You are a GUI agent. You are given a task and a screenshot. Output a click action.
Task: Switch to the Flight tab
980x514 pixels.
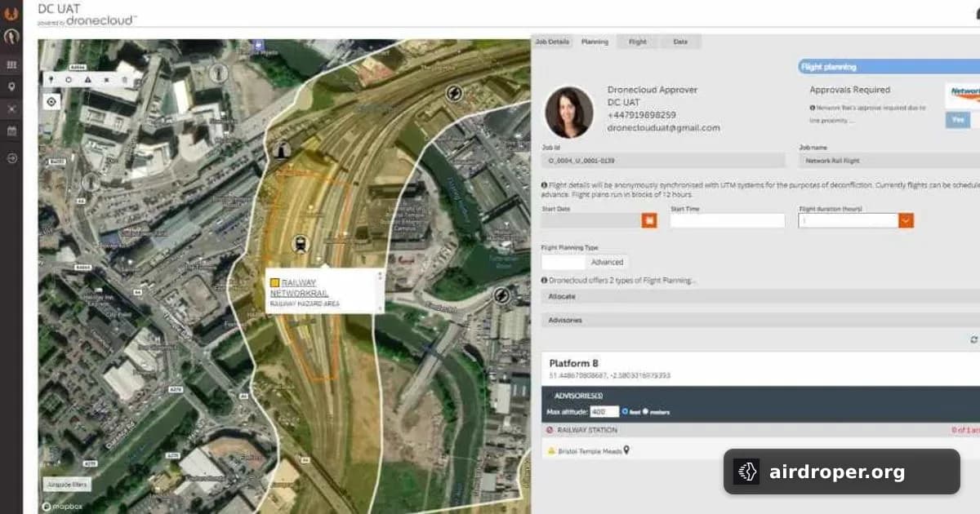tap(638, 42)
